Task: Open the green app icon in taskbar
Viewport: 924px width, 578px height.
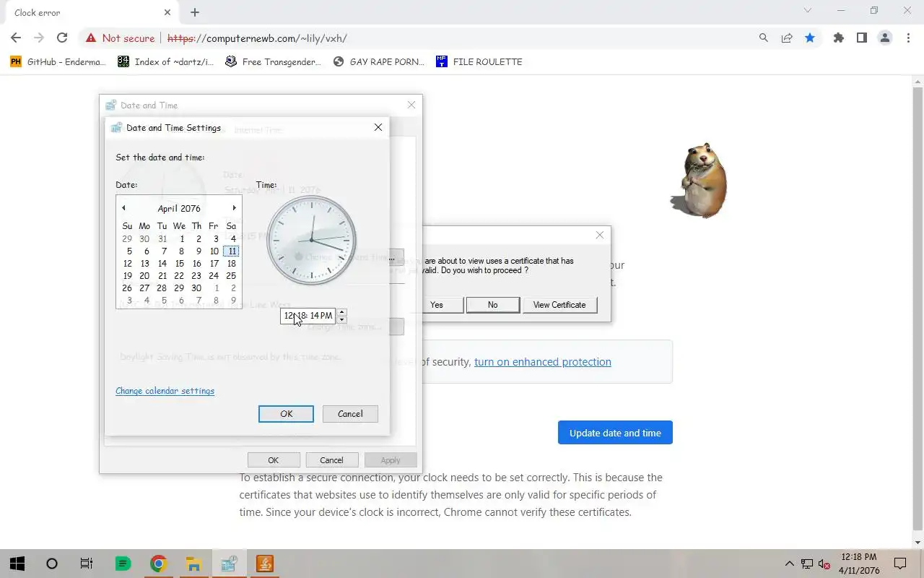Action: pos(123,564)
